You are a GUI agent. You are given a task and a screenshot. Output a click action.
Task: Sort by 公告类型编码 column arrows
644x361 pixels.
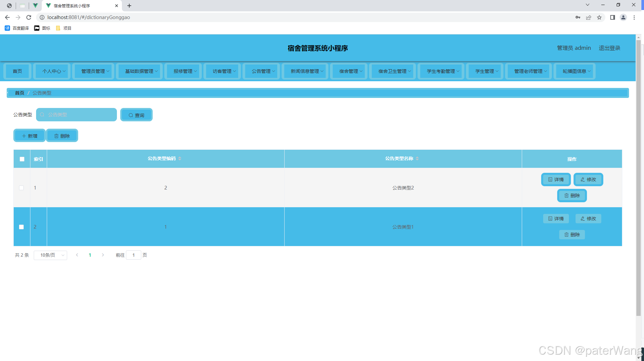[x=180, y=158]
